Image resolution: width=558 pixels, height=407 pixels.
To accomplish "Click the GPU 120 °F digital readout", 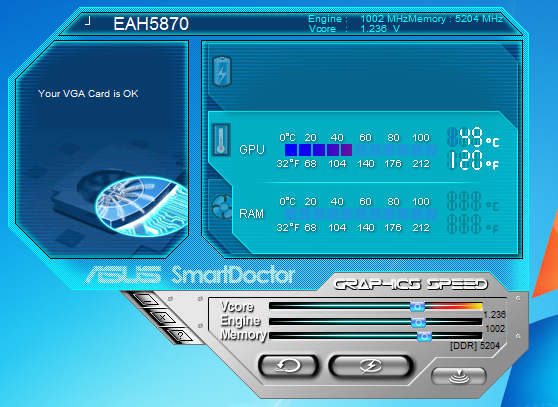I will click(473, 160).
